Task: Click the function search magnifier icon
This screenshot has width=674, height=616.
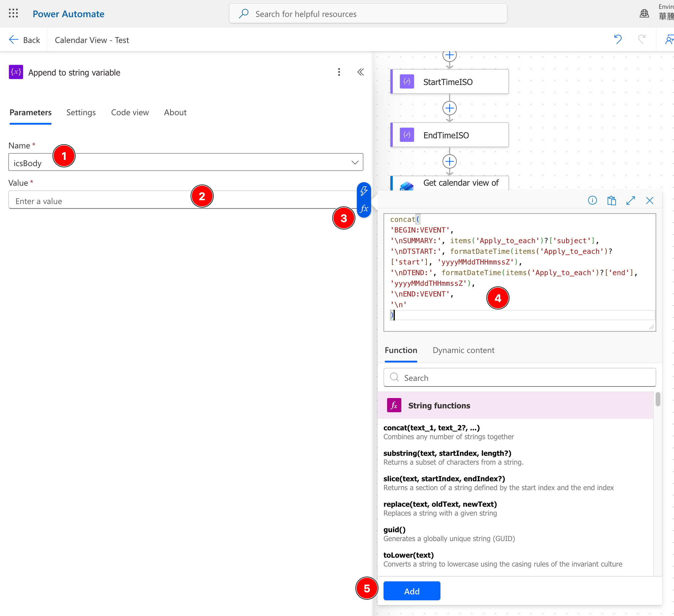Action: coord(395,378)
